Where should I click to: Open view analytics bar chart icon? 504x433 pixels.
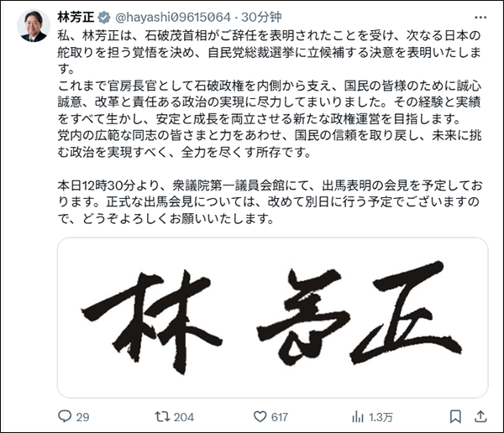tap(358, 415)
